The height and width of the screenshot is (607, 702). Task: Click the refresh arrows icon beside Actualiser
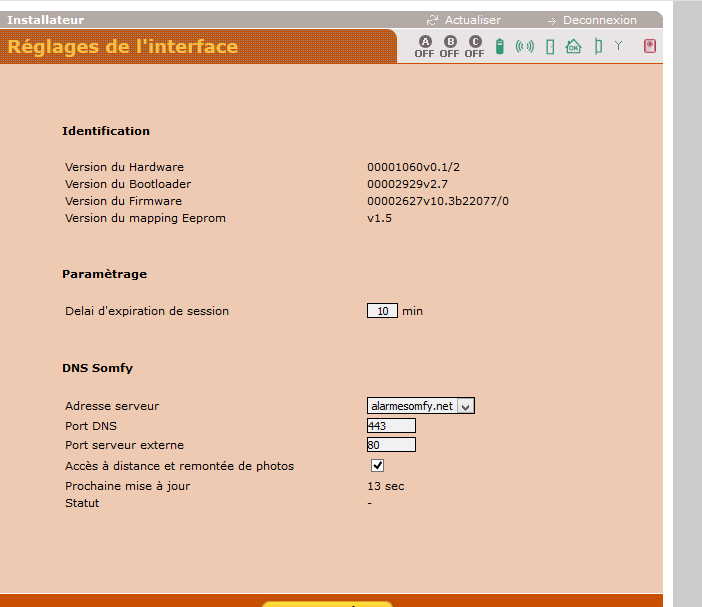click(432, 20)
